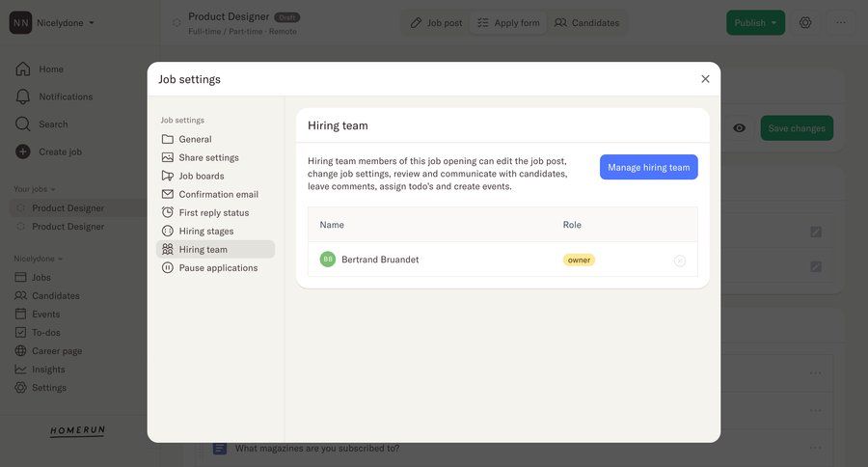Click the Name column header

coord(332,225)
